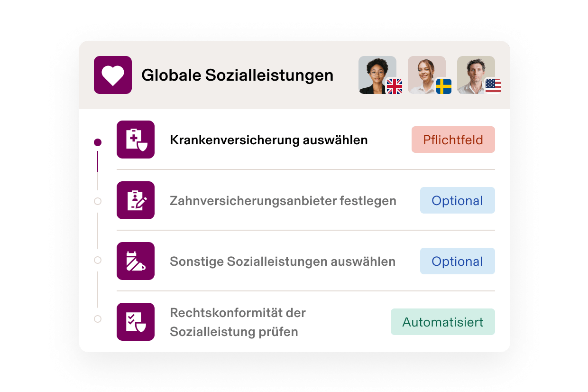This screenshot has width=588, height=392.
Task: Select the UK flag icon
Action: tap(394, 87)
